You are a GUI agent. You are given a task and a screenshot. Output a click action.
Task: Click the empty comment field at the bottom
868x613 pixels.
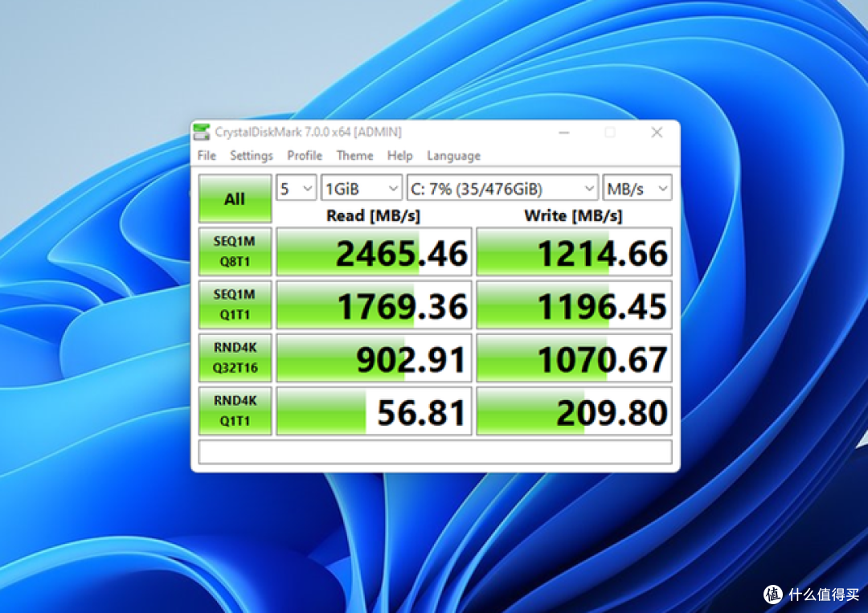435,452
